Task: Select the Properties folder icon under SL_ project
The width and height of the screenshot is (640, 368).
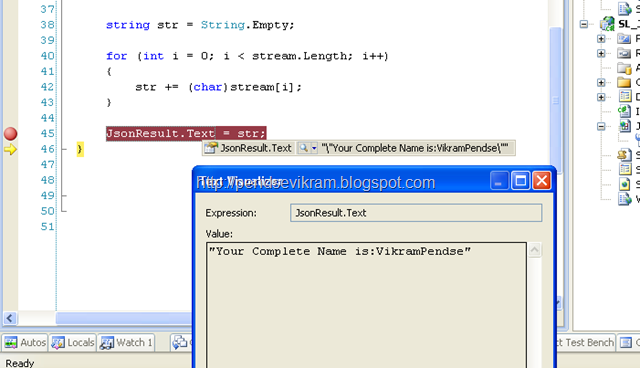Action: [624, 39]
